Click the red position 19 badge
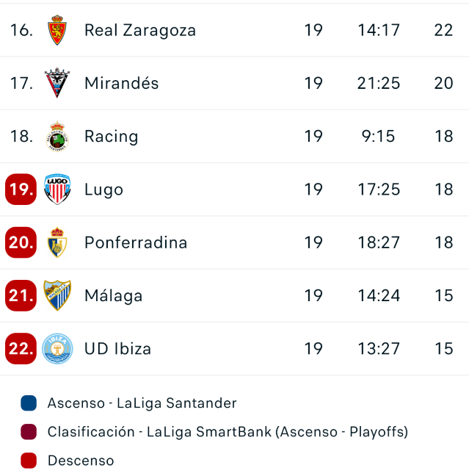 pos(21,190)
